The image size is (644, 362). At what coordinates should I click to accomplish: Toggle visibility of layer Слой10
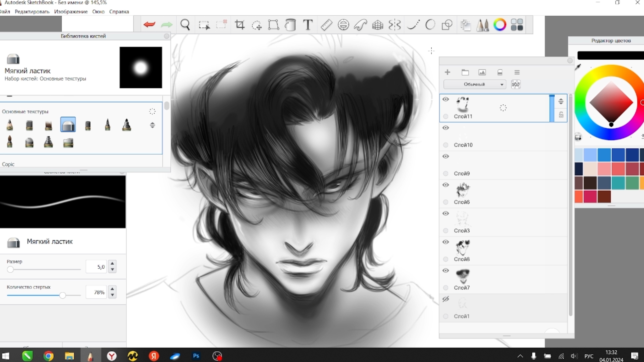[446, 128]
